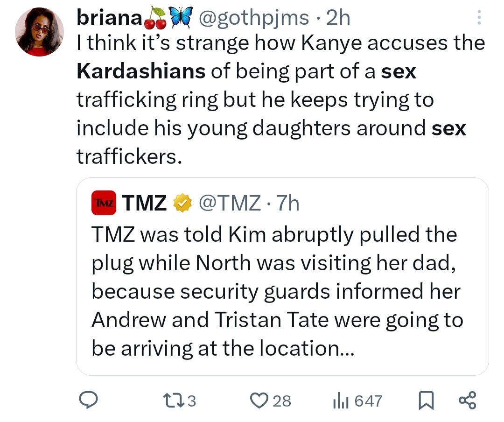The height and width of the screenshot is (422, 504).
Task: Click the 7h timestamp in the quoted tweet
Action: 287,203
